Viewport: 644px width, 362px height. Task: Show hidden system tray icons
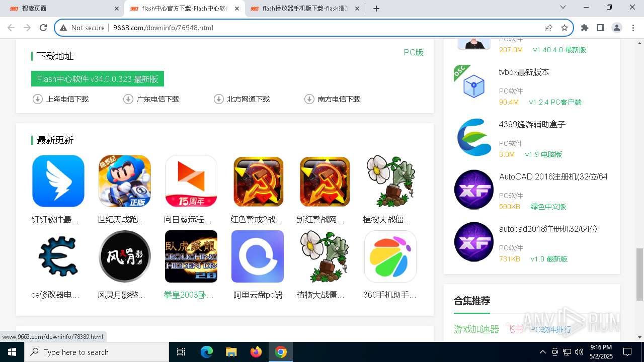pyautogui.click(x=542, y=352)
